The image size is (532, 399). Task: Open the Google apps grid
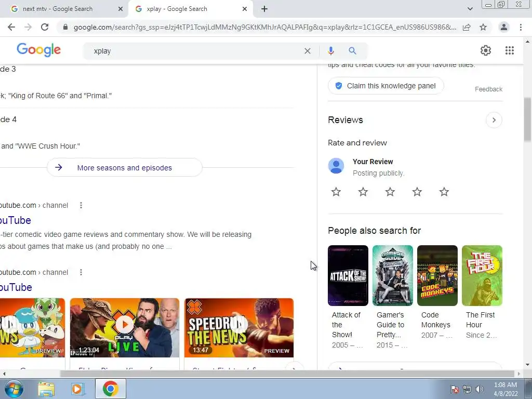[x=510, y=50]
